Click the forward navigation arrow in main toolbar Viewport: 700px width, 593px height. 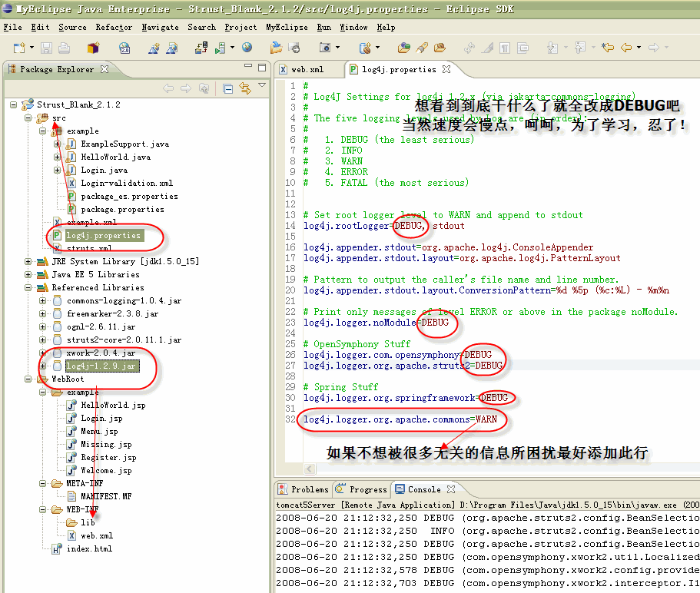point(654,48)
